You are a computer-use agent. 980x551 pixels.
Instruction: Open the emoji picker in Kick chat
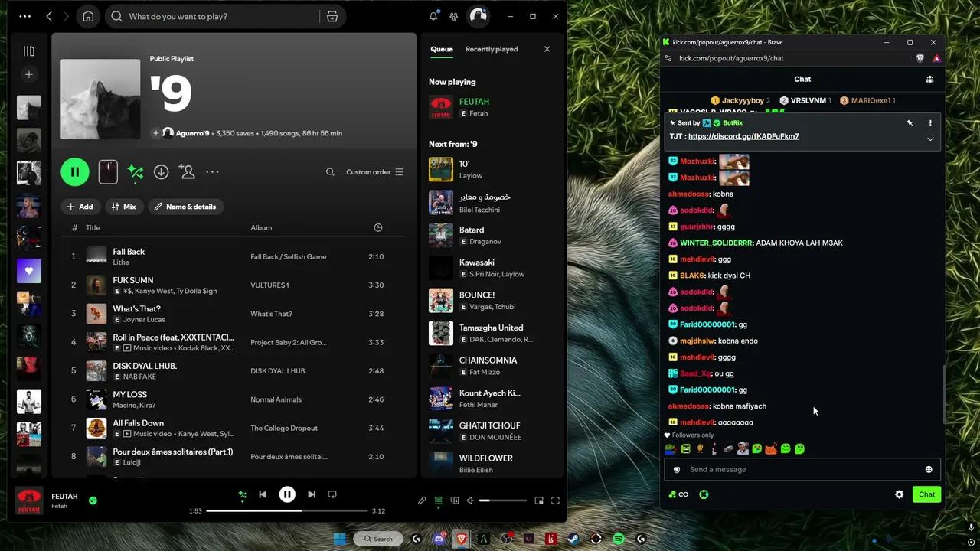coord(929,469)
